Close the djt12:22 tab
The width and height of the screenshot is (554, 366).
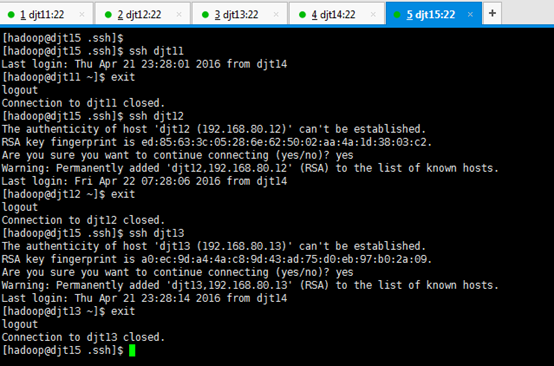[x=179, y=14]
